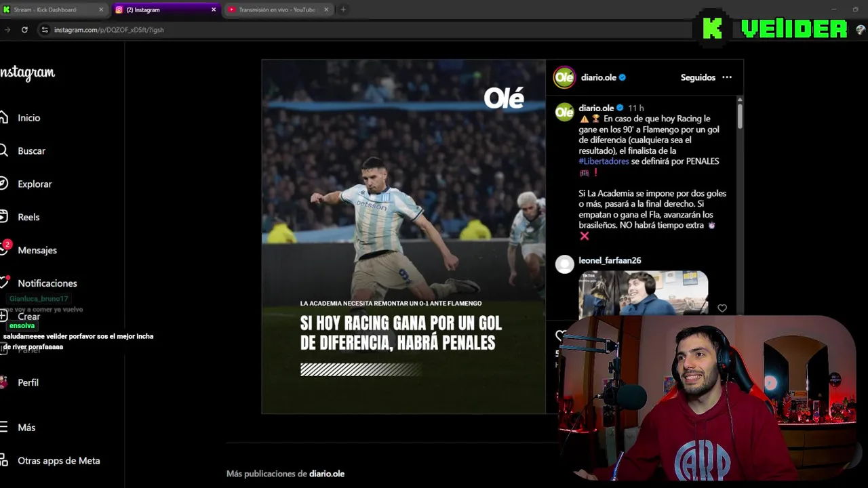Click the post like heart icon
Image resolution: width=868 pixels, height=488 pixels.
point(561,335)
